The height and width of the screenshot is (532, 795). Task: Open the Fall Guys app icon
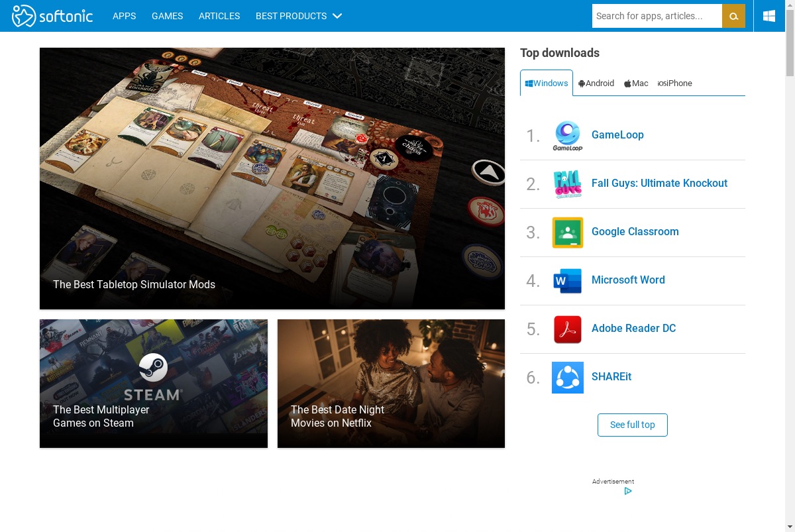(x=568, y=184)
